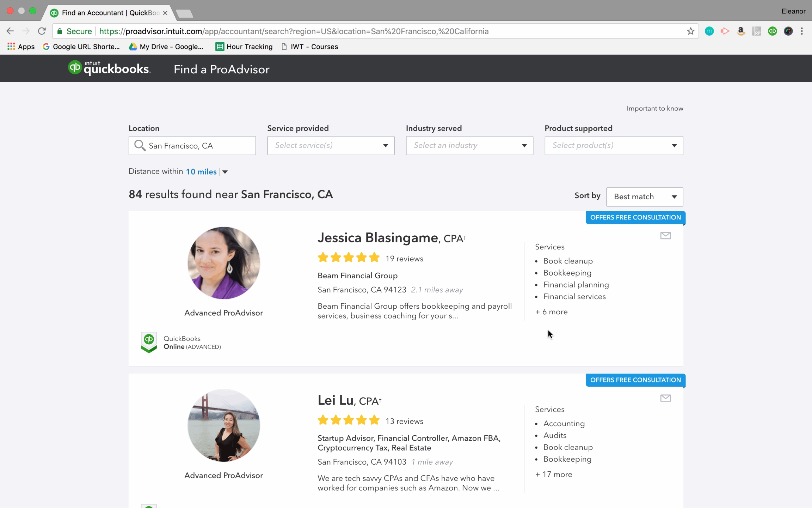Go back to the previous page
The image size is (812, 508).
pos(10,31)
